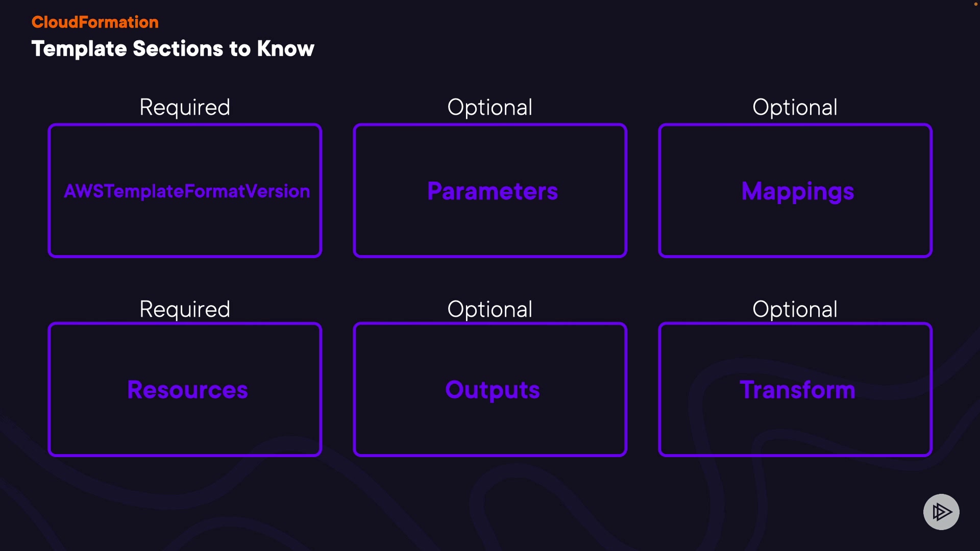Click Required label above AWSTemplateFormatVersion box
The width and height of the screenshot is (980, 551).
point(185,107)
